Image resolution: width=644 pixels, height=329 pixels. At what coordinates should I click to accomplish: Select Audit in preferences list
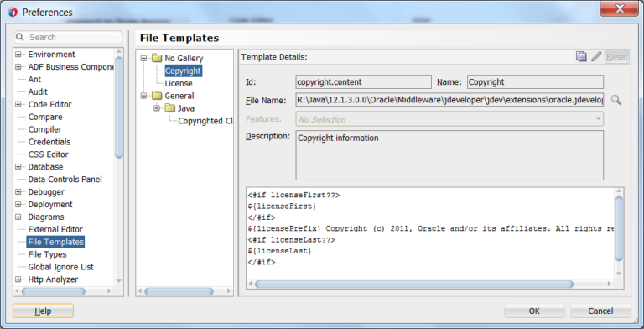38,91
